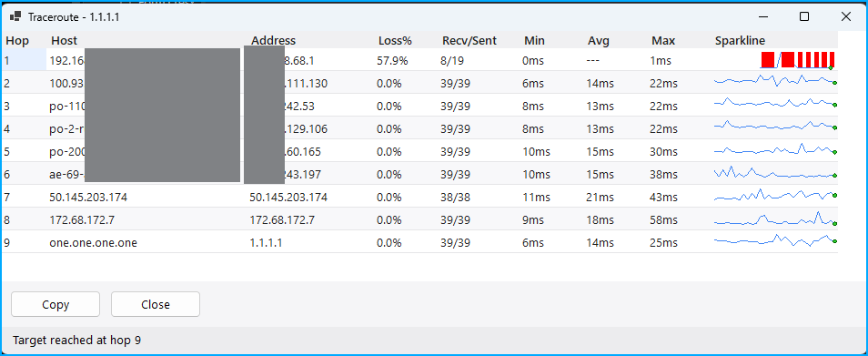Select the 57.9% loss cell
Screen dimensions: 868x356
(x=392, y=60)
